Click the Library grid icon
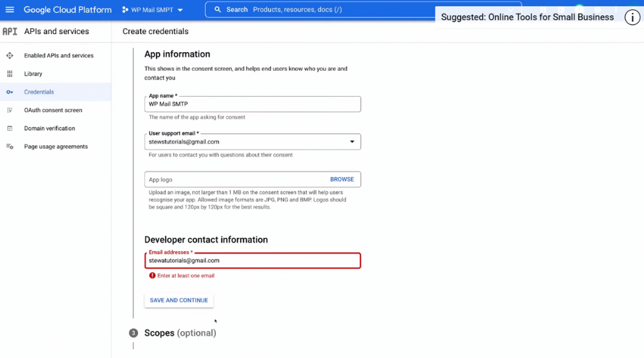Viewport: 644px width, 358px height. click(10, 74)
